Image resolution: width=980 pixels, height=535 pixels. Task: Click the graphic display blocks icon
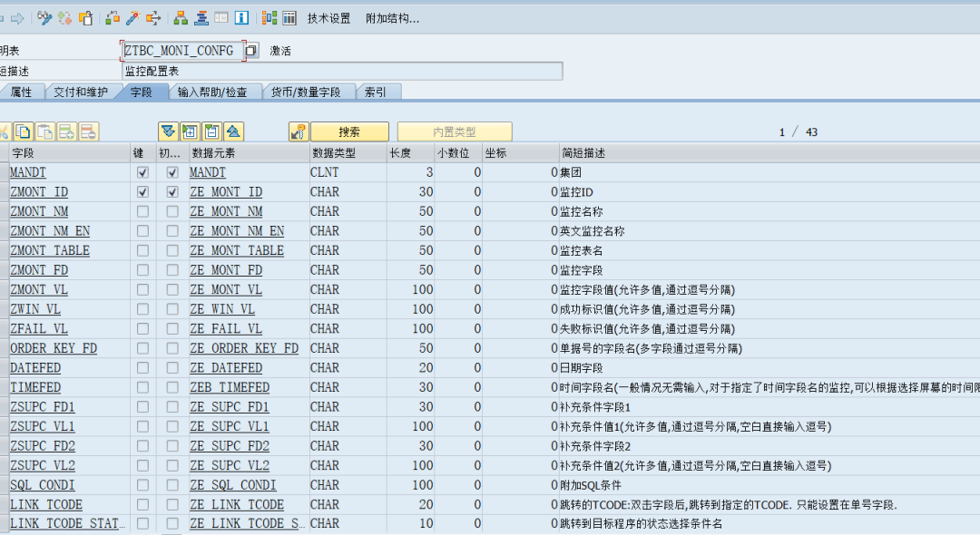pyautogui.click(x=269, y=18)
